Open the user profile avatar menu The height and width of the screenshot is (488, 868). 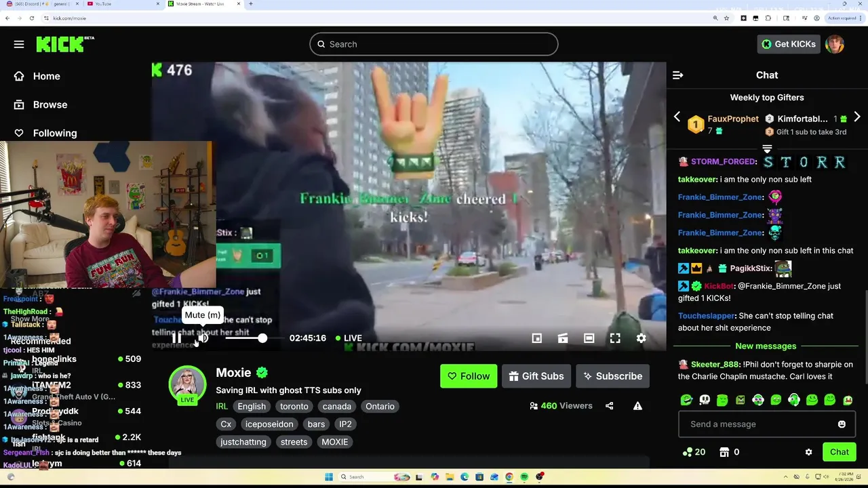[x=835, y=44]
